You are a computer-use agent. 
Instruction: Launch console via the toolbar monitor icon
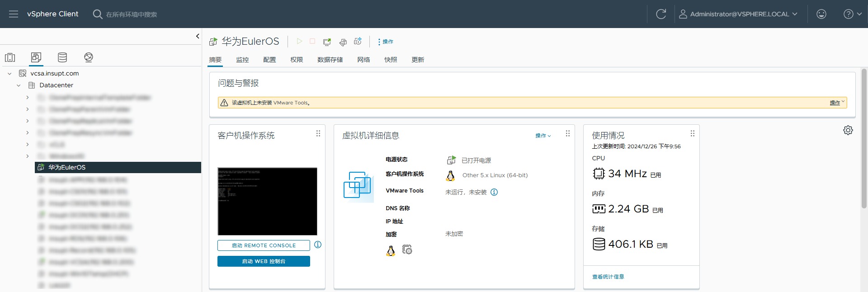327,42
